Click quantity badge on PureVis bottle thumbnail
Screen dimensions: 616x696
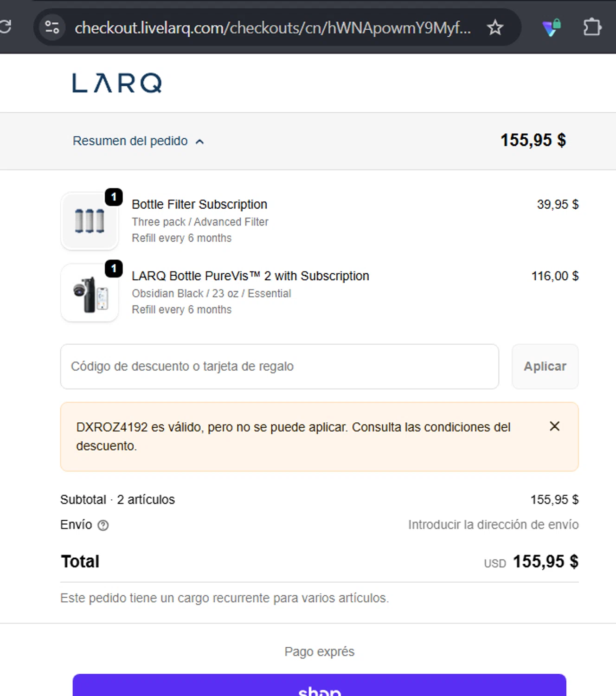114,269
